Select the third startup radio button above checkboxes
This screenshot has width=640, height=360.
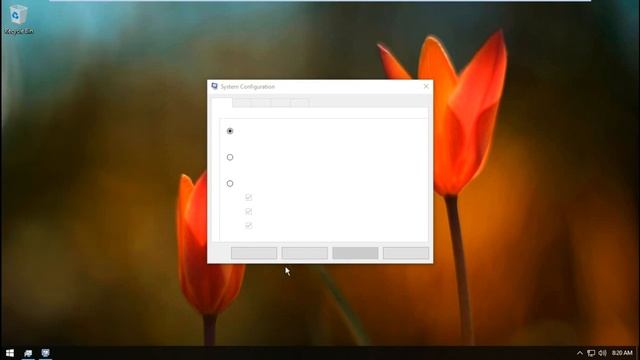[x=230, y=184]
